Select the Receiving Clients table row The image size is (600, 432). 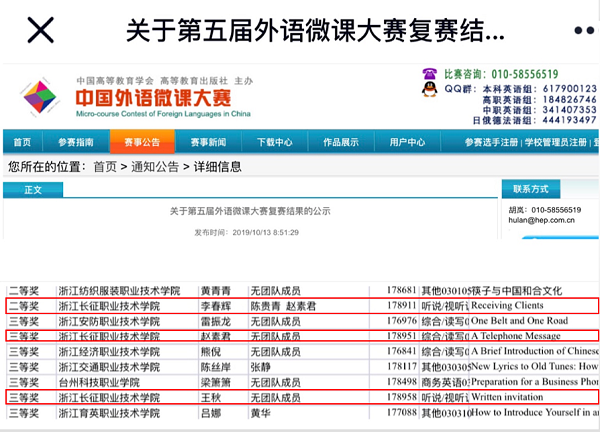[x=302, y=305]
